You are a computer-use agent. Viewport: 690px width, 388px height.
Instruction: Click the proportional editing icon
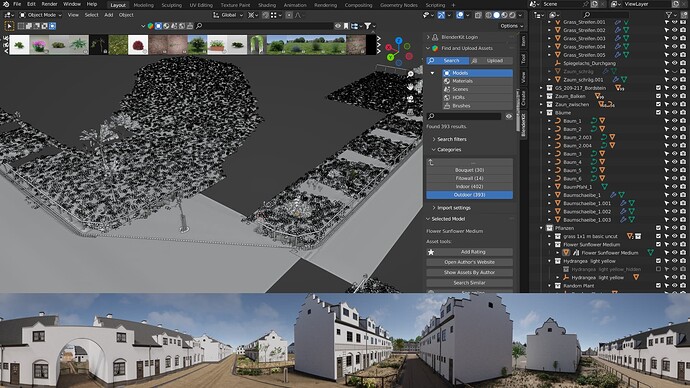tap(289, 15)
